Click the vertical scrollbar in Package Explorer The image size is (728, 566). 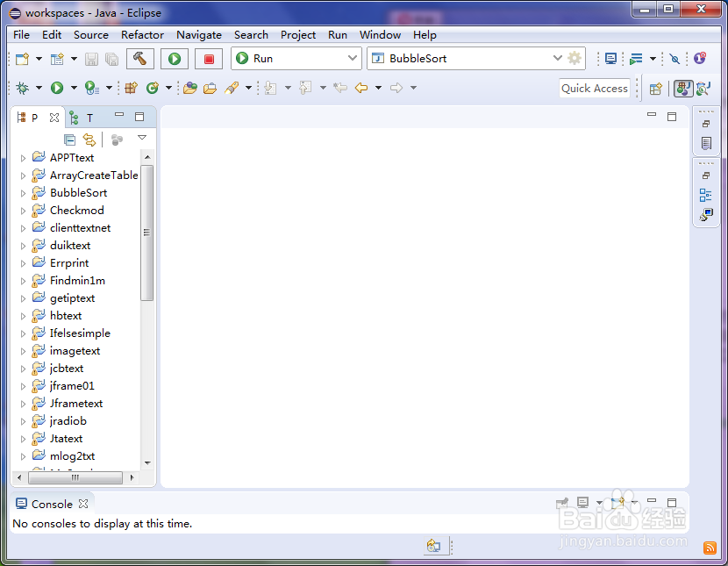pyautogui.click(x=146, y=233)
